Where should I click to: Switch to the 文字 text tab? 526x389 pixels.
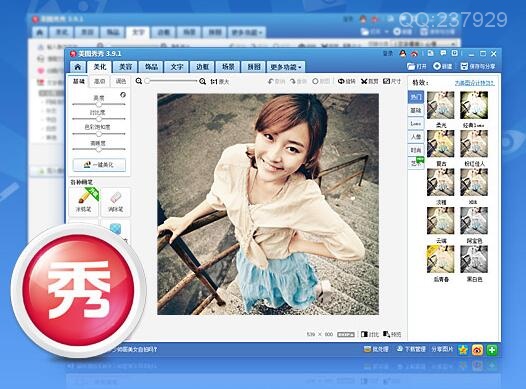tap(177, 67)
